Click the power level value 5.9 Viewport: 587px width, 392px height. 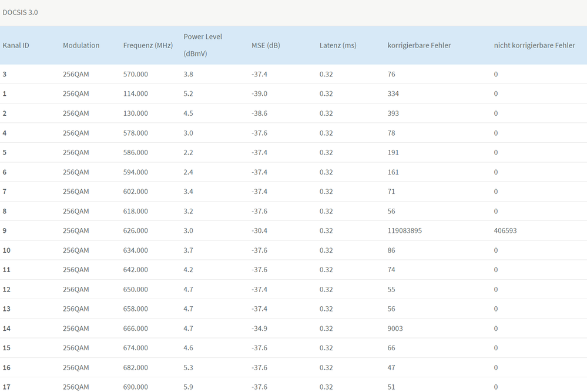(x=189, y=387)
